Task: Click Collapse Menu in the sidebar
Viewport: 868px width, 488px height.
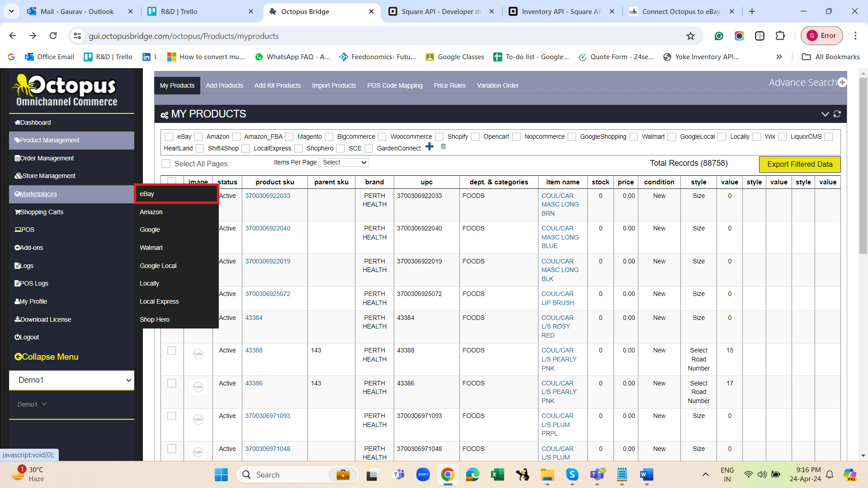Action: [46, 357]
